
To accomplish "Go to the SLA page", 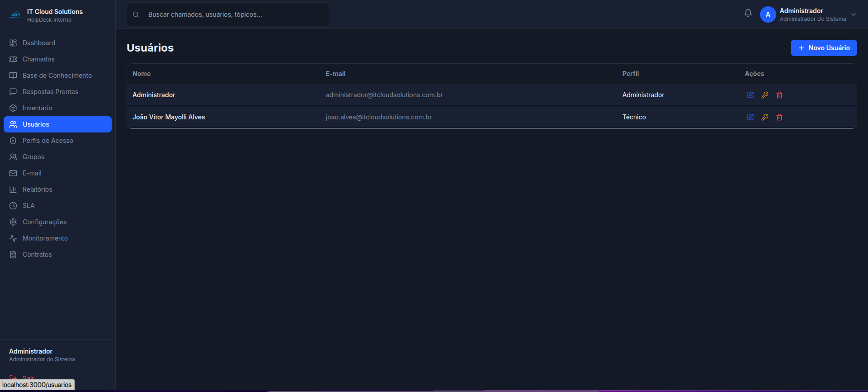I will pos(57,206).
